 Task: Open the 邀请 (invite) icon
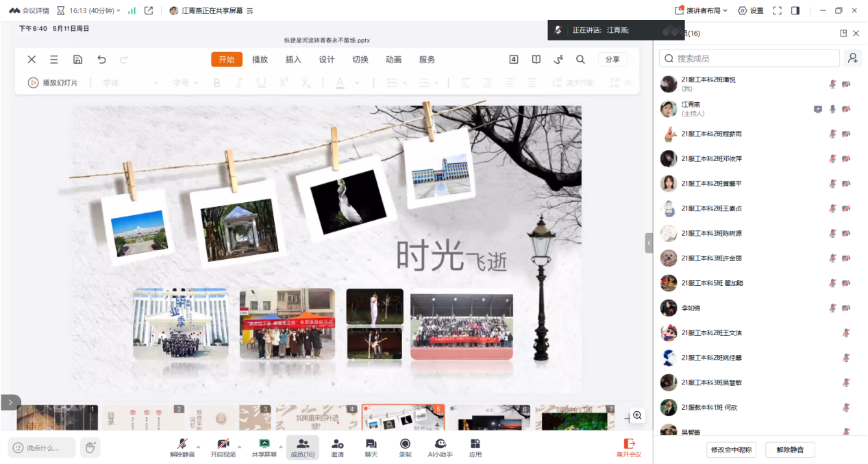pos(337,447)
